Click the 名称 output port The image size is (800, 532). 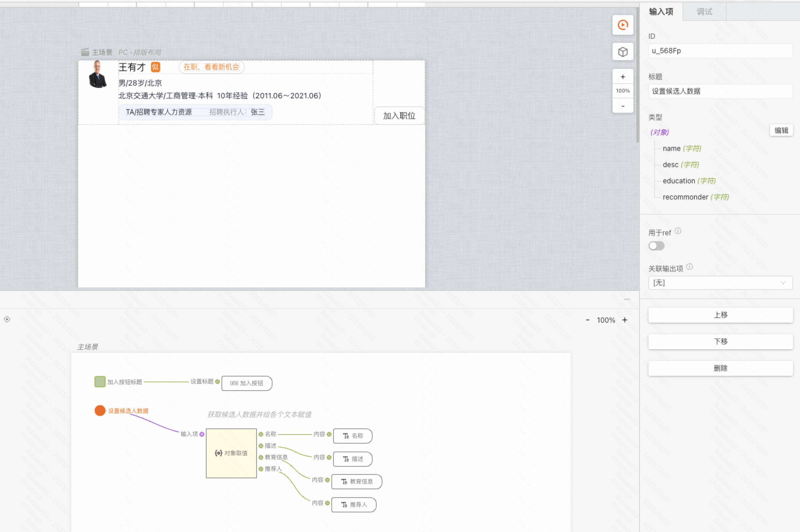tap(261, 434)
